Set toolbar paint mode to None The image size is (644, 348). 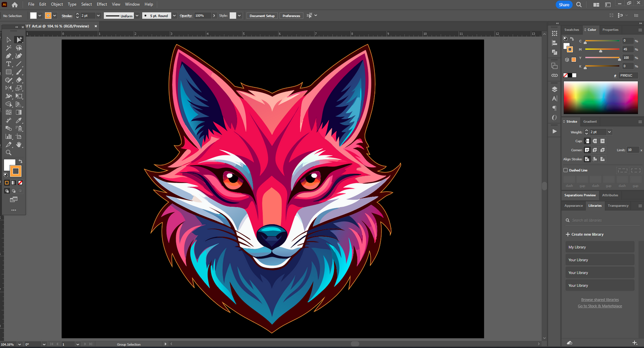point(20,183)
